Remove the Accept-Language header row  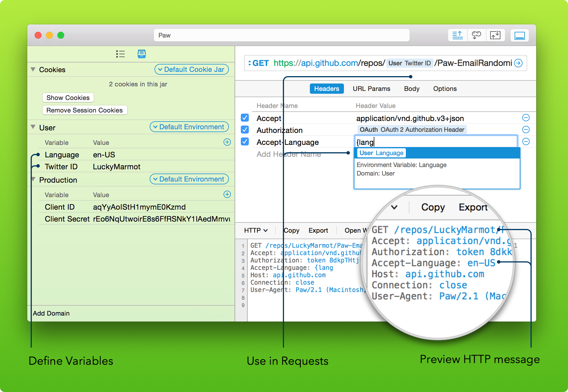coord(526,141)
